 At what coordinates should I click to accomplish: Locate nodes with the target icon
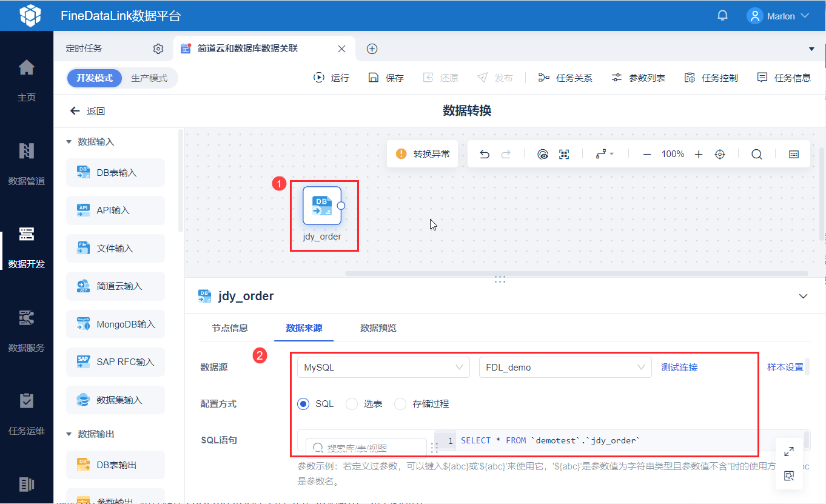click(720, 154)
